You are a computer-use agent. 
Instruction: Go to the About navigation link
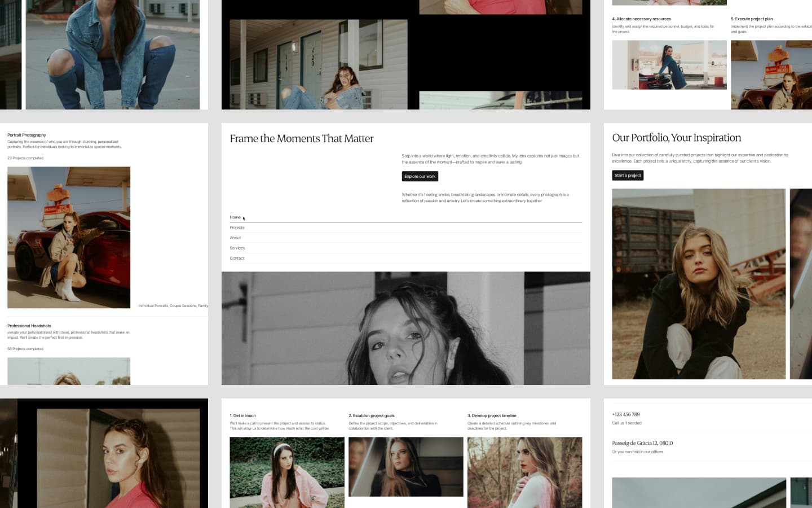(235, 238)
